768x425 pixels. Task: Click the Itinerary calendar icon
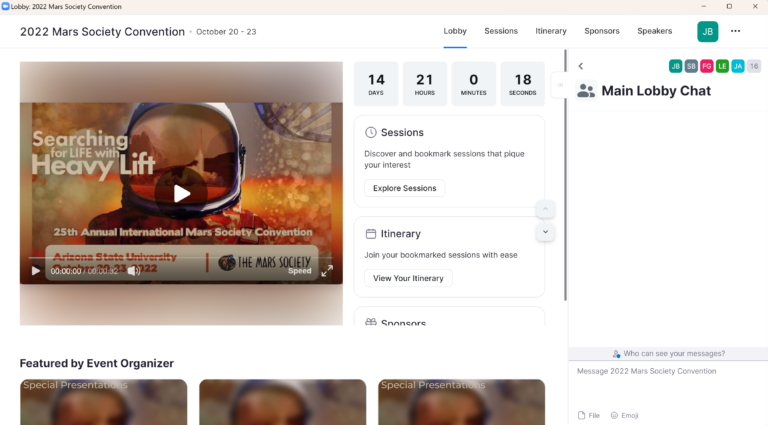click(x=371, y=234)
